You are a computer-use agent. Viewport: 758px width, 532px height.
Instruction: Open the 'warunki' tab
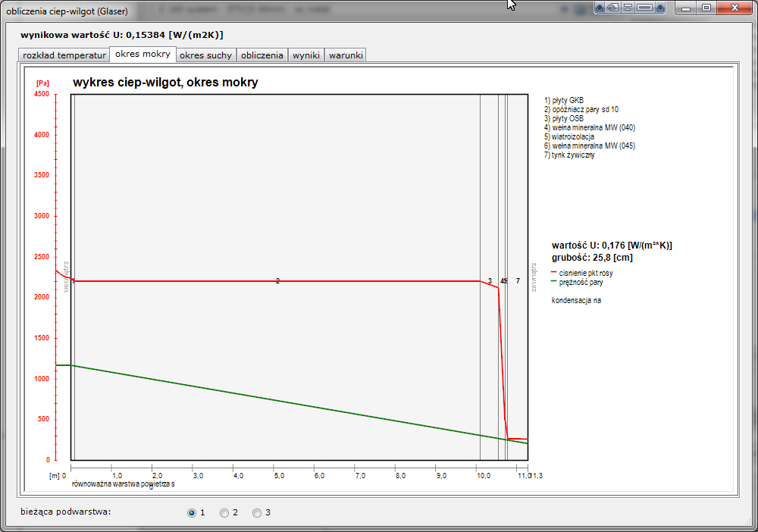point(346,55)
